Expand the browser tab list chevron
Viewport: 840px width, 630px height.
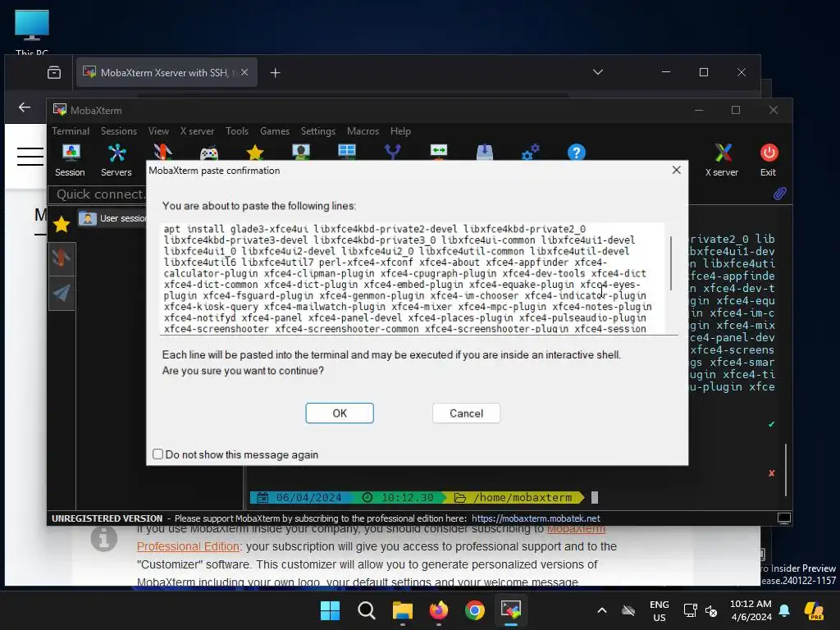[x=598, y=72]
